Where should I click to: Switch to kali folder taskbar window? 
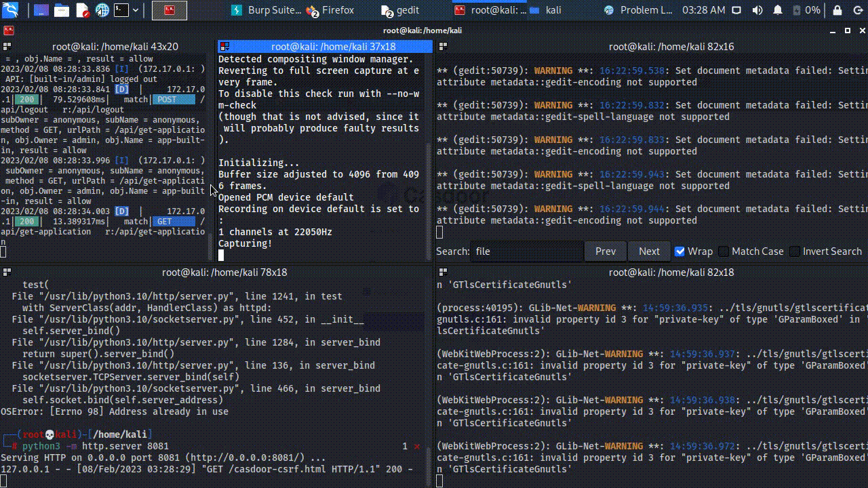tap(545, 10)
